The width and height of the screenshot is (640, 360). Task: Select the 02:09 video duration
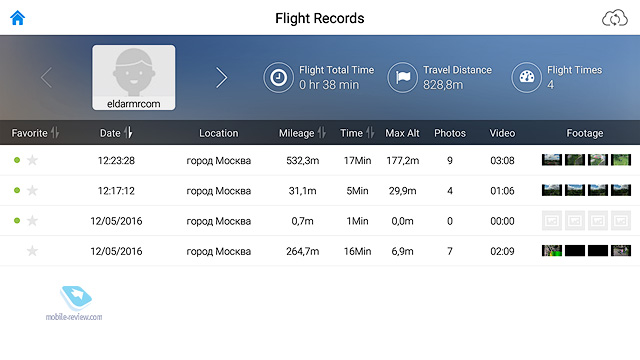tap(502, 251)
